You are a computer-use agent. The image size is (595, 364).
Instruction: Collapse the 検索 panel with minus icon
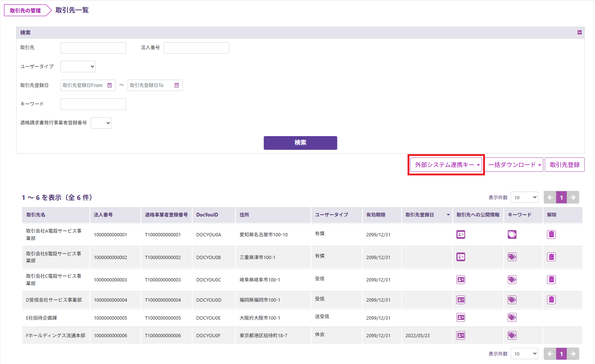pos(580,33)
